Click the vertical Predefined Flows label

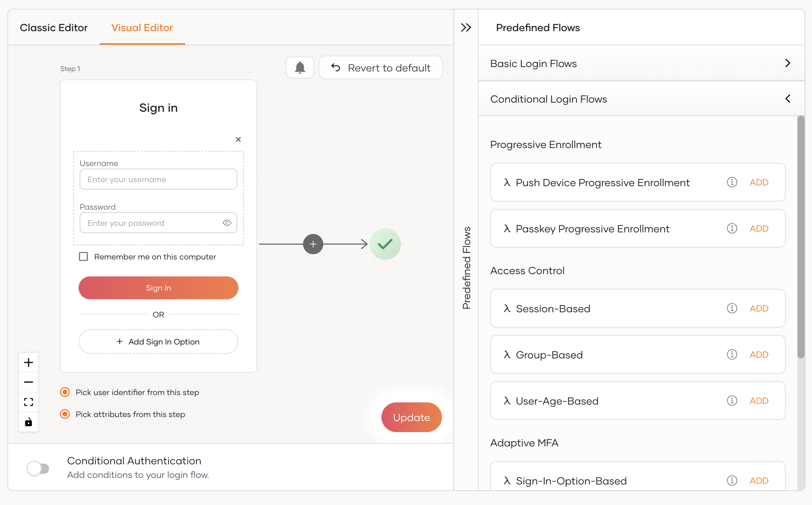[466, 268]
